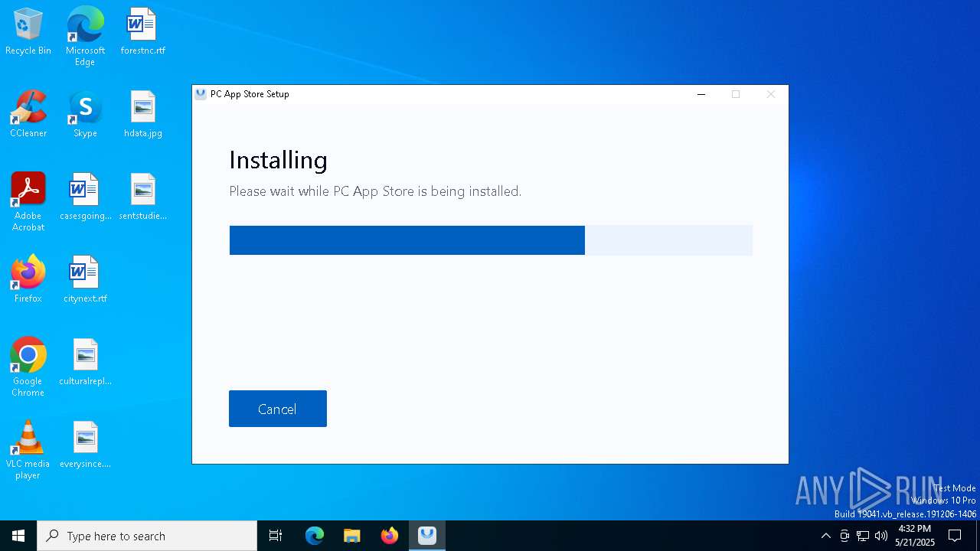Screen dimensions: 980x551
Task: Select Google Chrome desktop shortcut
Action: click(x=28, y=367)
